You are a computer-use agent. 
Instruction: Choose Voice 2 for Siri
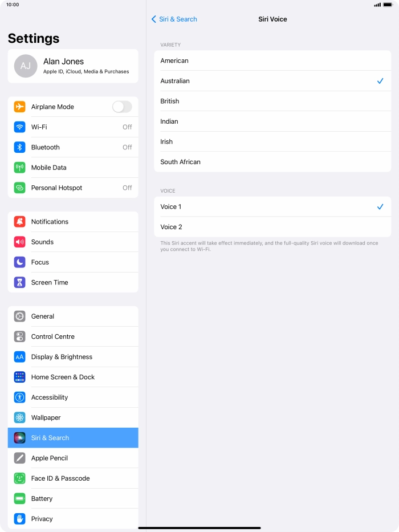click(x=272, y=227)
